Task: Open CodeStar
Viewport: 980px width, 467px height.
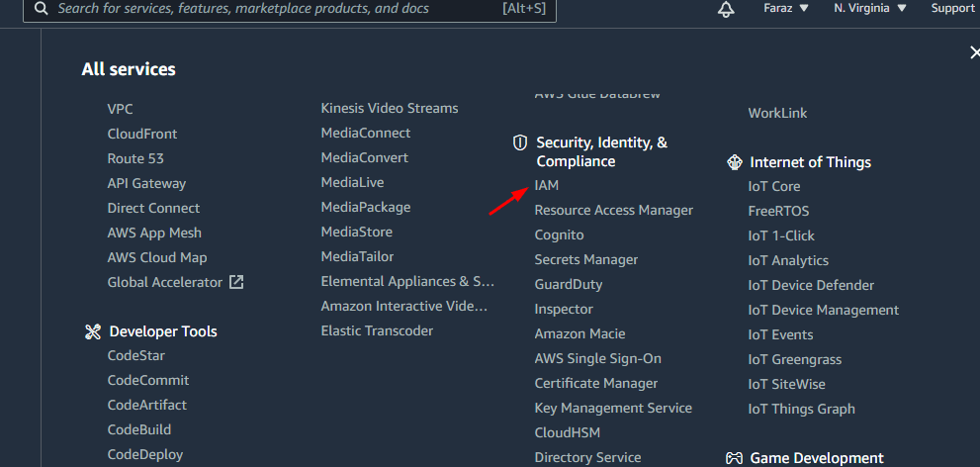Action: [x=135, y=356]
